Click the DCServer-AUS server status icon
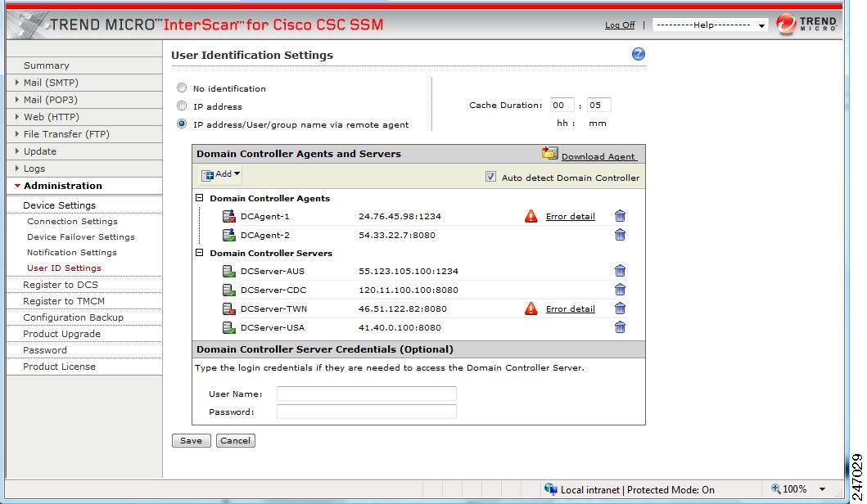The image size is (867, 504). click(x=229, y=271)
